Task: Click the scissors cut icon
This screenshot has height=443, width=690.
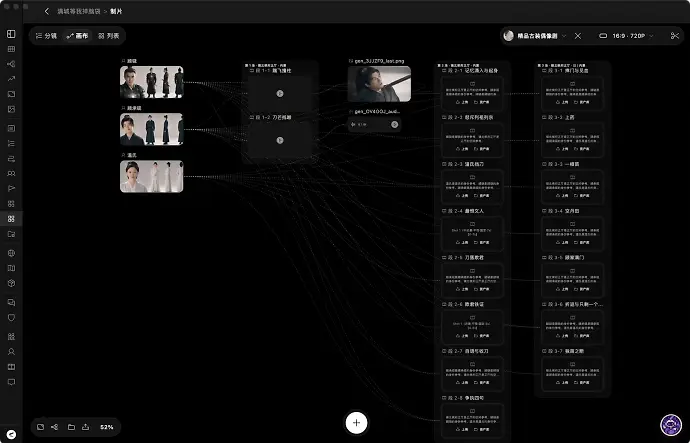Action: point(675,36)
